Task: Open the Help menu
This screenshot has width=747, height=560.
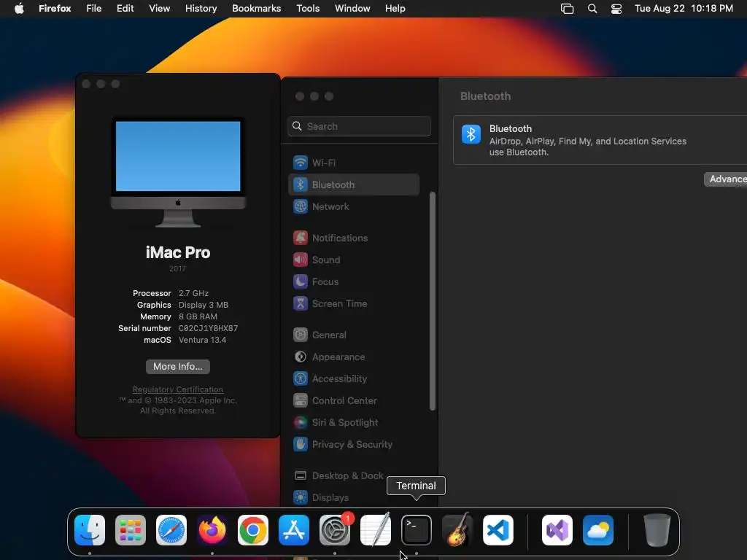Action: (395, 9)
